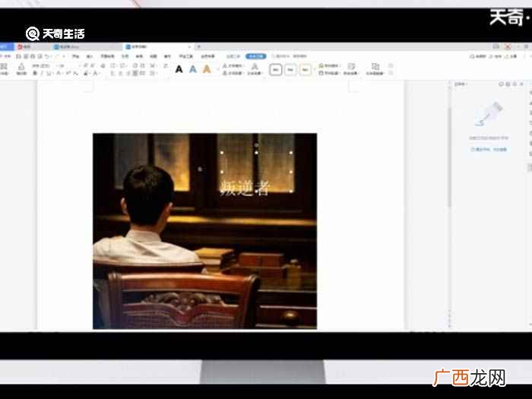This screenshot has height=399, width=532.
Task: Open a new document tab with the plus button
Action: [199, 46]
